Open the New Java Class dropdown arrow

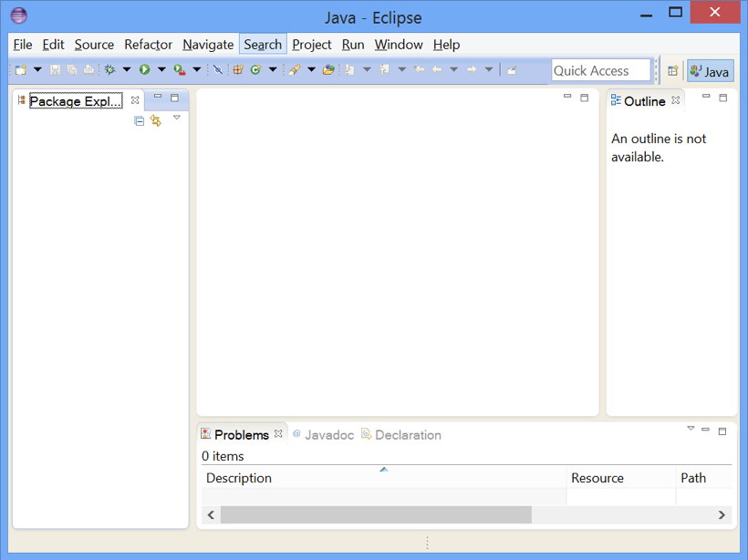click(x=273, y=69)
